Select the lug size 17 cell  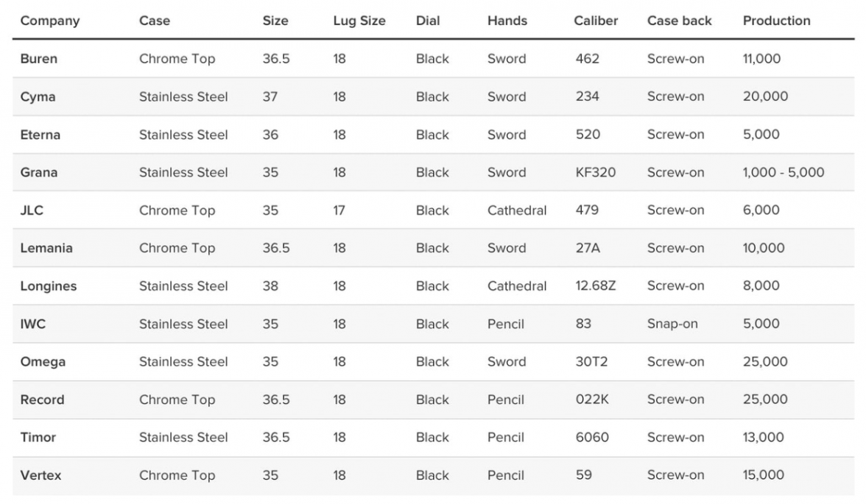pos(339,210)
